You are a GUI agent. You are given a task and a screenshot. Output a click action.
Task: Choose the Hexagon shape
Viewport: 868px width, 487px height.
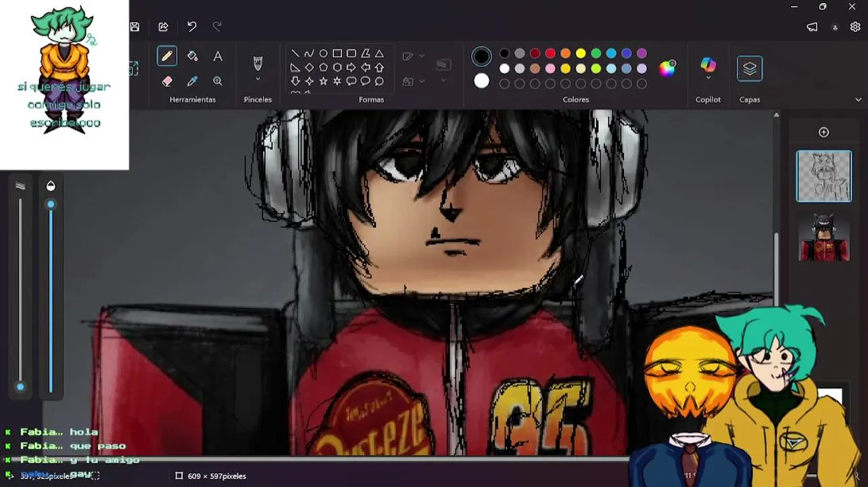click(337, 68)
